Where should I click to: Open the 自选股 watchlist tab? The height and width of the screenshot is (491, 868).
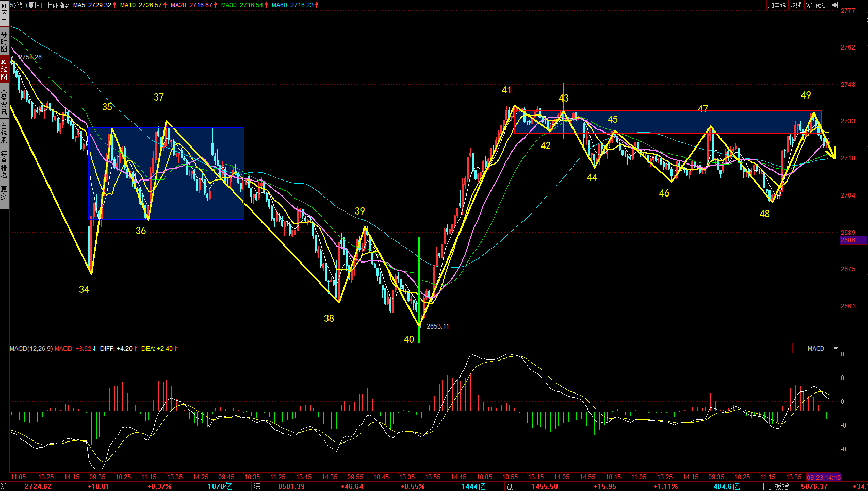pyautogui.click(x=4, y=133)
